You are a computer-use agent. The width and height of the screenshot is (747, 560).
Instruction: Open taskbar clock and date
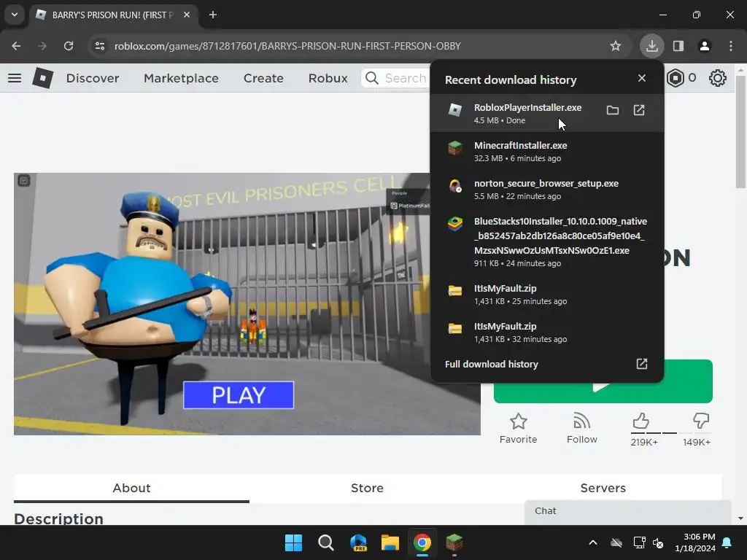pyautogui.click(x=695, y=542)
